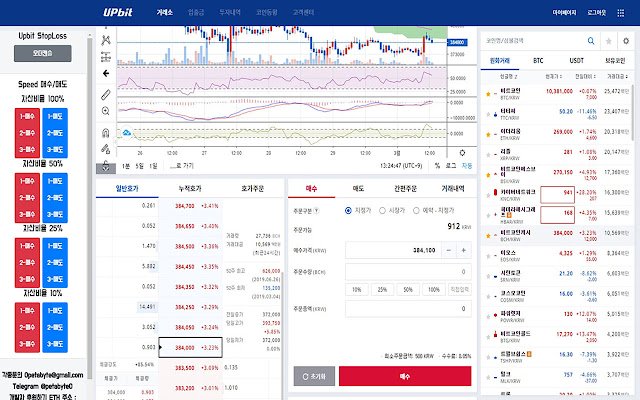The height and width of the screenshot is (400, 640).
Task: Open coin list settings gear
Action: (626, 41)
